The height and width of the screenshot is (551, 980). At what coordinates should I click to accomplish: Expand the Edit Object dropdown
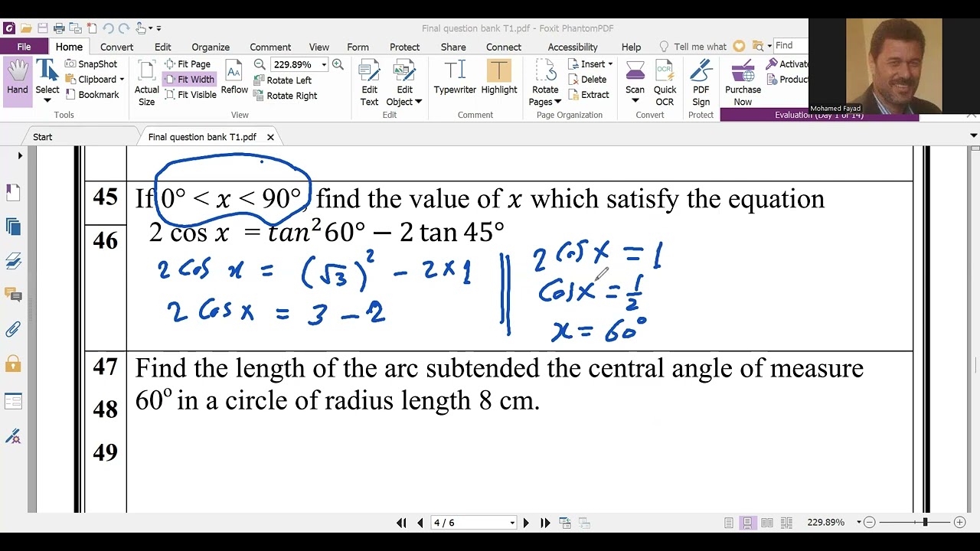point(418,102)
